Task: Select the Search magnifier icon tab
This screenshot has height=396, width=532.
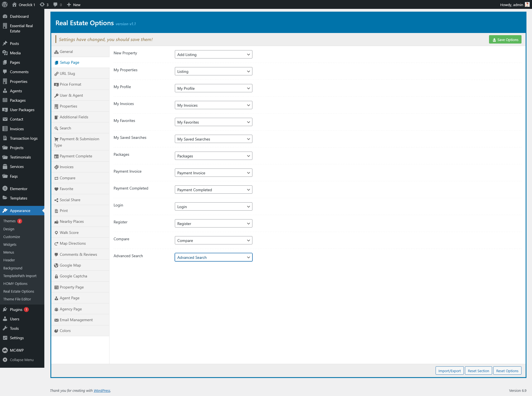Action: (x=80, y=128)
